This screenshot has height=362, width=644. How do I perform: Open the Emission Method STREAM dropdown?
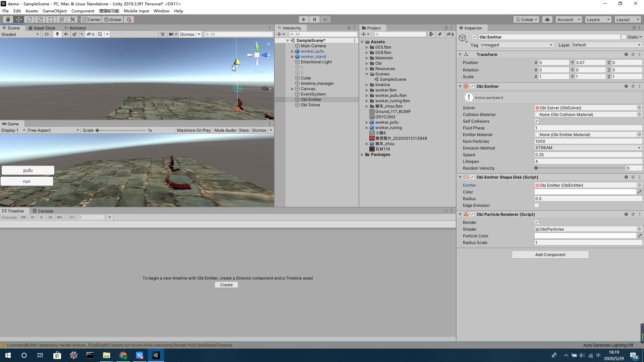588,148
